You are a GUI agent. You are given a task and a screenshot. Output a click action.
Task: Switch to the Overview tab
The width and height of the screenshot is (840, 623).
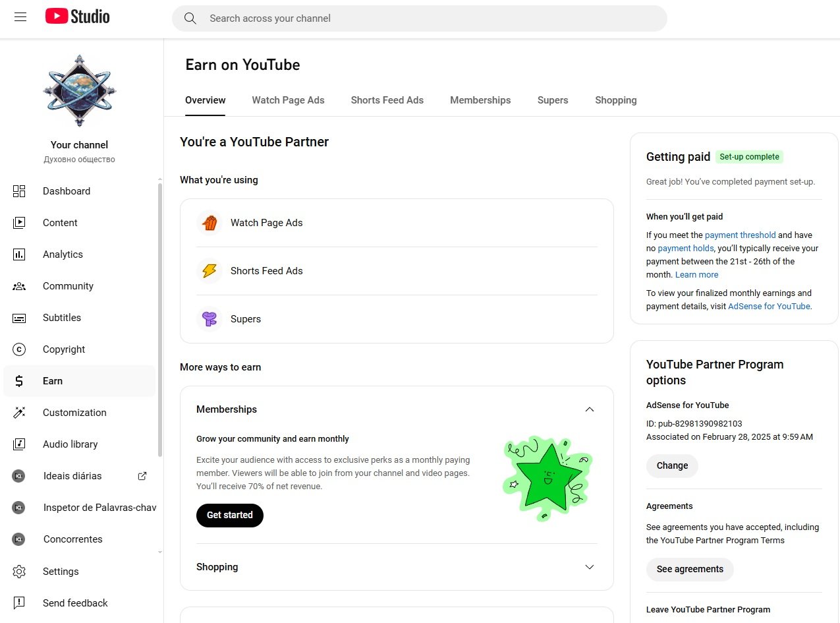[x=206, y=100]
